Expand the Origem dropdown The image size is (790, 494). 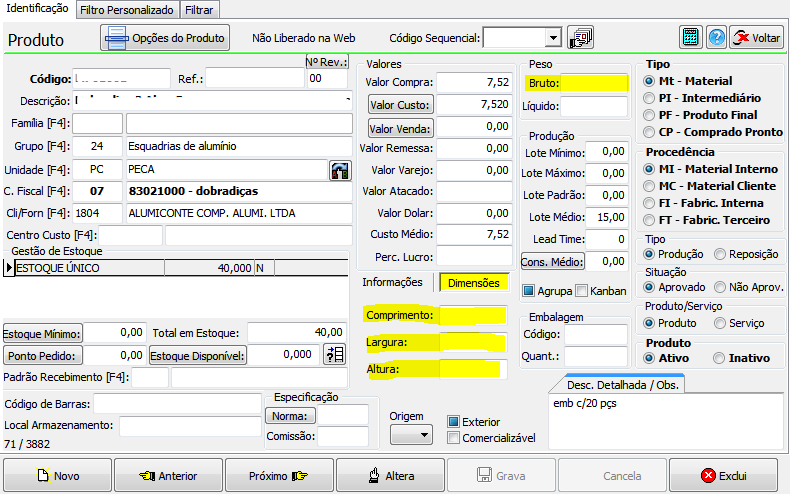(x=410, y=435)
